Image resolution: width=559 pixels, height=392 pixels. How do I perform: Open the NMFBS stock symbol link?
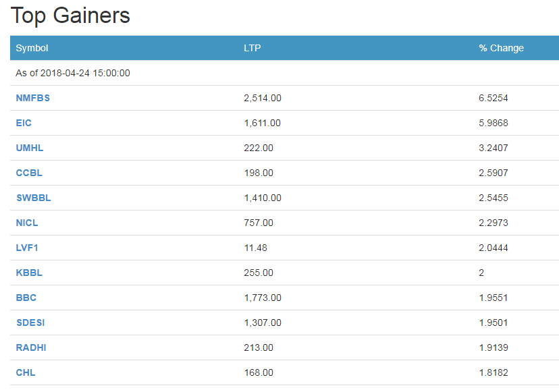33,98
